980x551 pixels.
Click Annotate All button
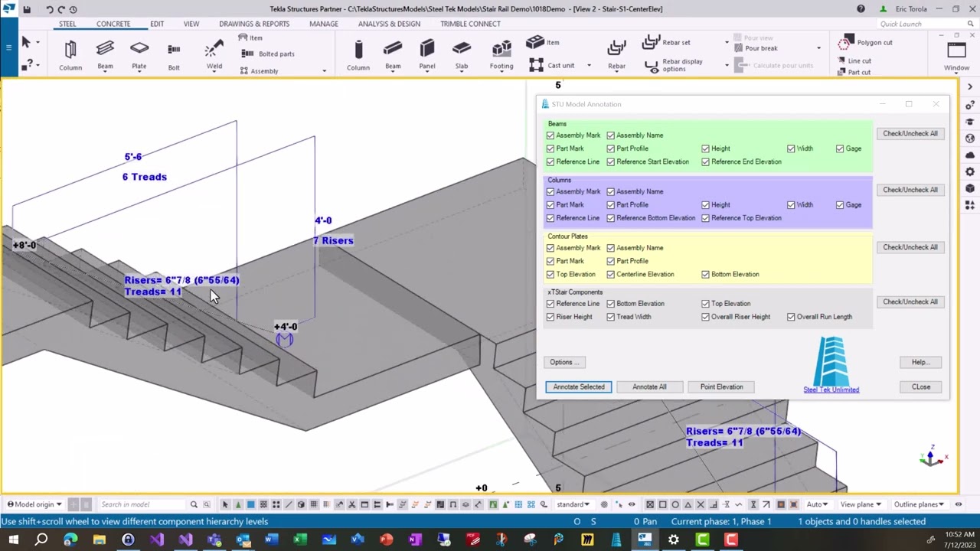(649, 386)
